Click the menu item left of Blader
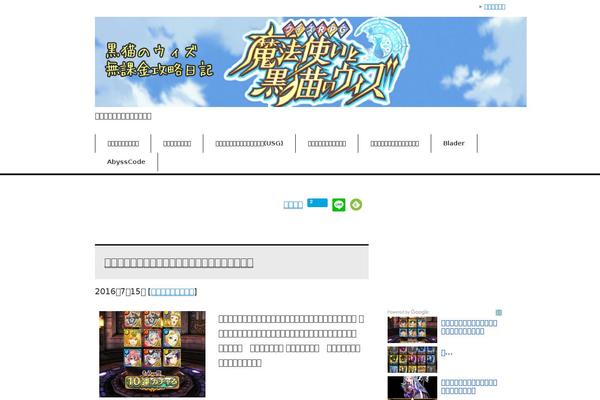 tap(395, 143)
